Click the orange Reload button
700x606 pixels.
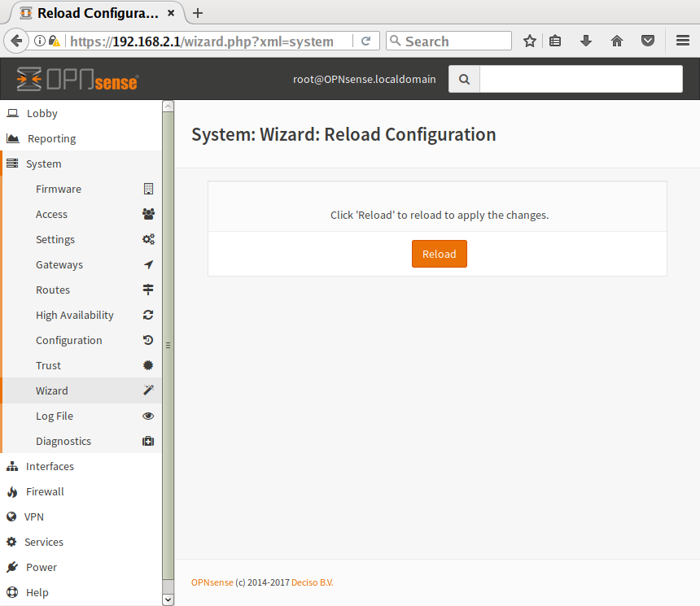(439, 254)
